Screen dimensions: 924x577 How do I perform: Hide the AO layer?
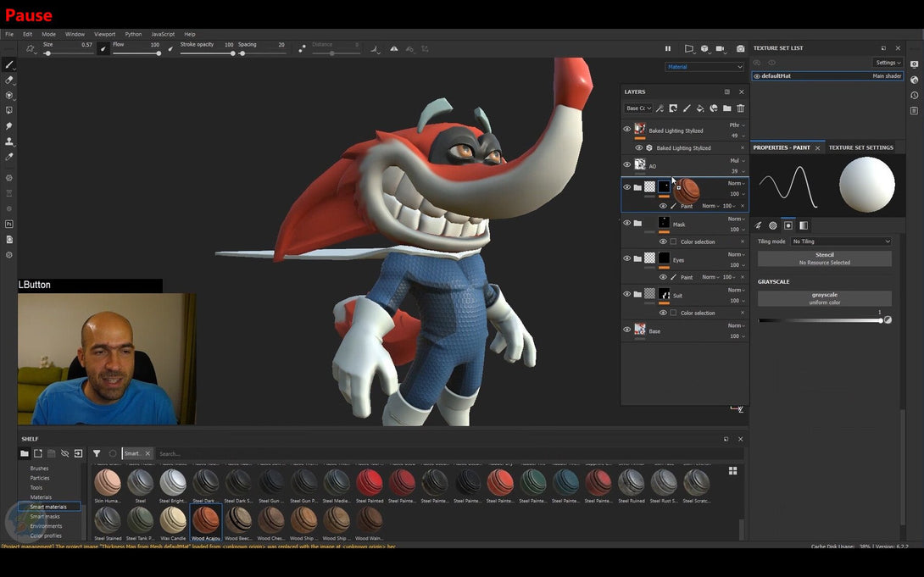(627, 165)
